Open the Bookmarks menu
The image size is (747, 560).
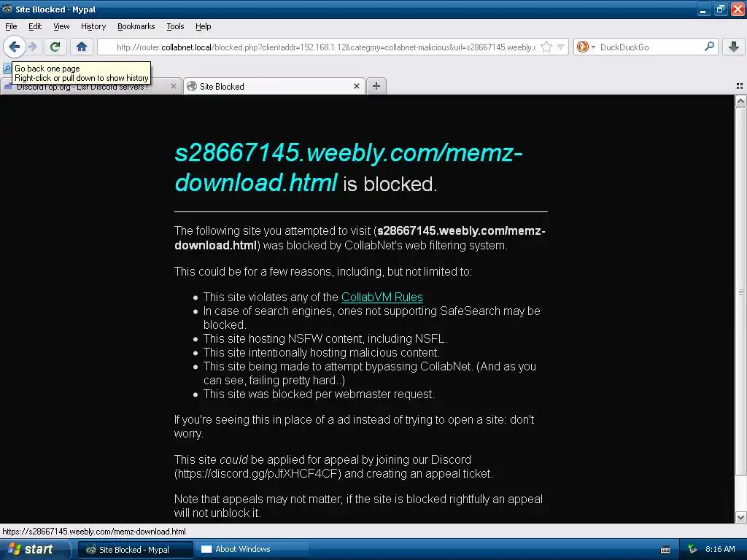click(x=136, y=26)
